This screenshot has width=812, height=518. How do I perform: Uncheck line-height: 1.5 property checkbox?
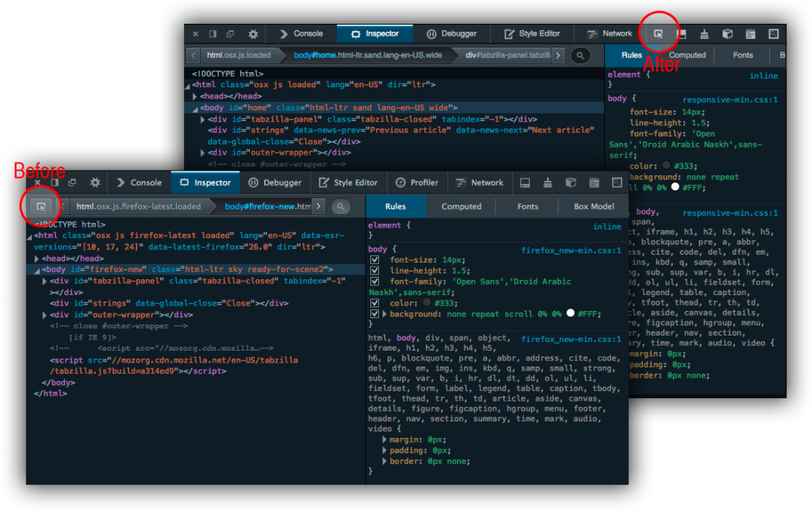[x=374, y=271]
